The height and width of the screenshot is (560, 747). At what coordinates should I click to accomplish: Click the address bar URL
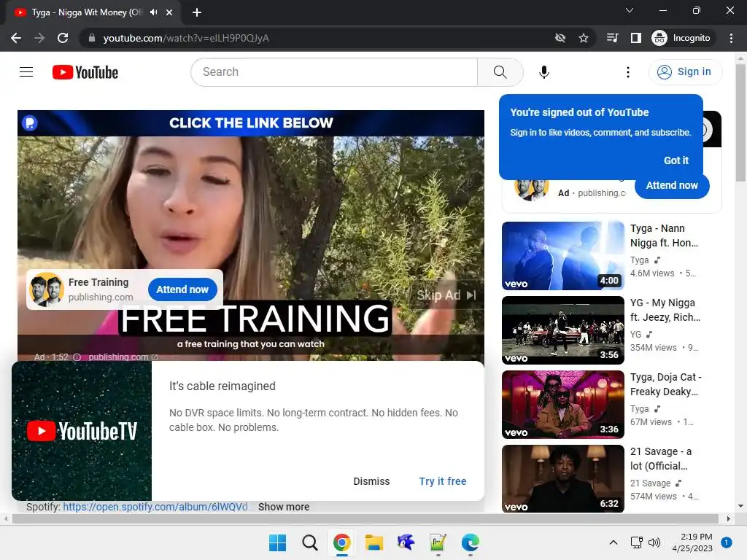pos(186,38)
